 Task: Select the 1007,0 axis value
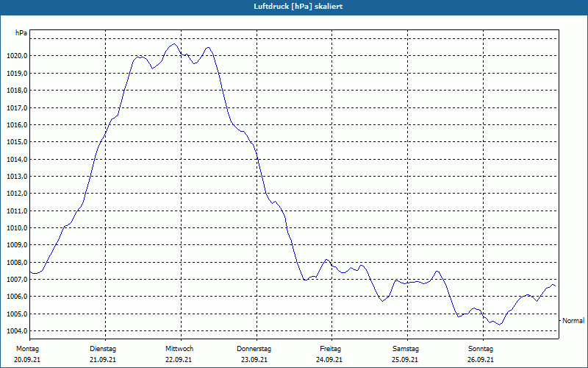pyautogui.click(x=17, y=280)
